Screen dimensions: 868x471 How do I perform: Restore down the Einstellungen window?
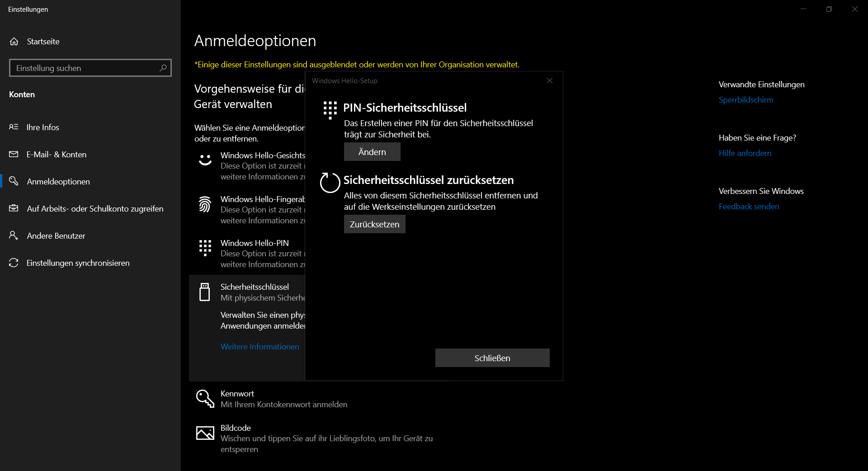tap(829, 9)
